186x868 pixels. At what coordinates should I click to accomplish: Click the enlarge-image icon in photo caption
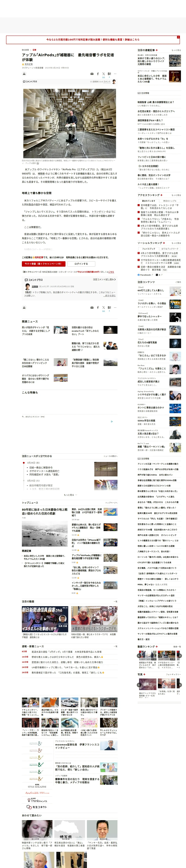click(x=38, y=163)
